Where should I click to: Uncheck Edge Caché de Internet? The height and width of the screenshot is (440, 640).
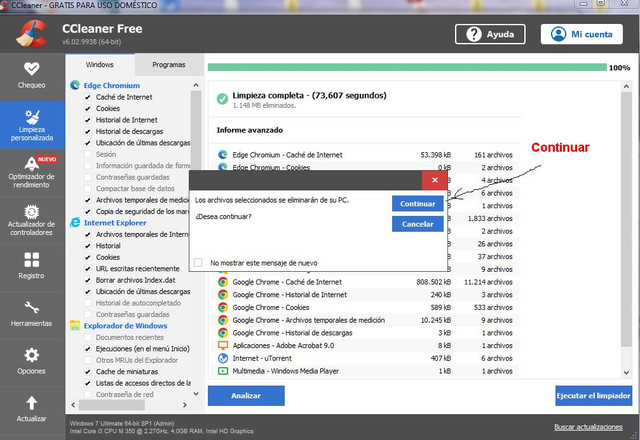pyautogui.click(x=87, y=97)
